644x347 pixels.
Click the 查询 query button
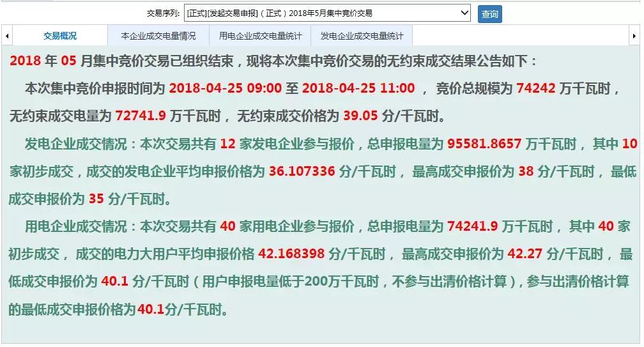tap(489, 13)
